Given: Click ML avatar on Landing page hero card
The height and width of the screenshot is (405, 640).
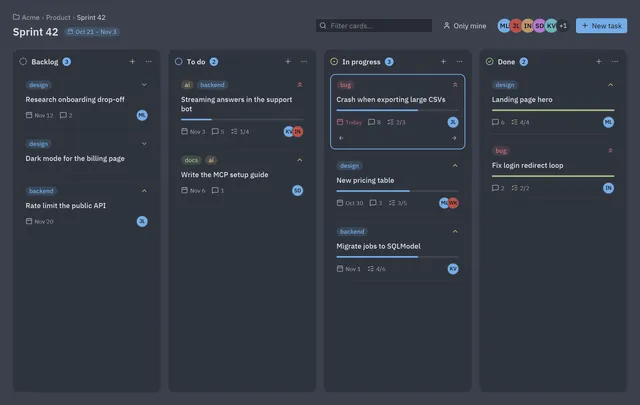Looking at the screenshot, I should pyautogui.click(x=609, y=122).
